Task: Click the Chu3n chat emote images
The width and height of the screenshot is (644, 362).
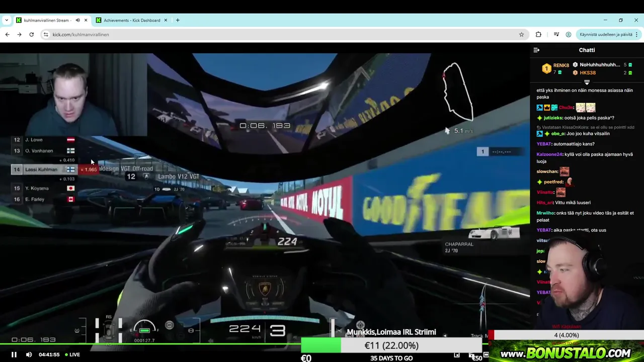Action: pyautogui.click(x=586, y=108)
